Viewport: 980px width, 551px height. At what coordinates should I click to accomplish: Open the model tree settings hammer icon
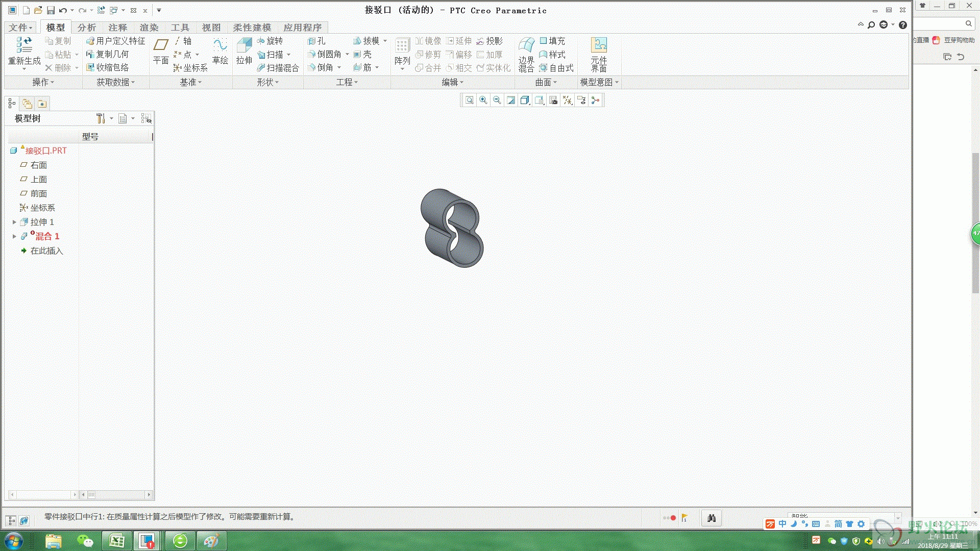(x=101, y=118)
